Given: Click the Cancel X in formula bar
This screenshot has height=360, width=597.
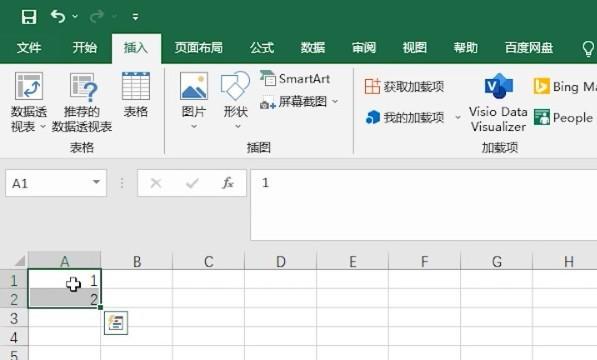Looking at the screenshot, I should tap(156, 183).
